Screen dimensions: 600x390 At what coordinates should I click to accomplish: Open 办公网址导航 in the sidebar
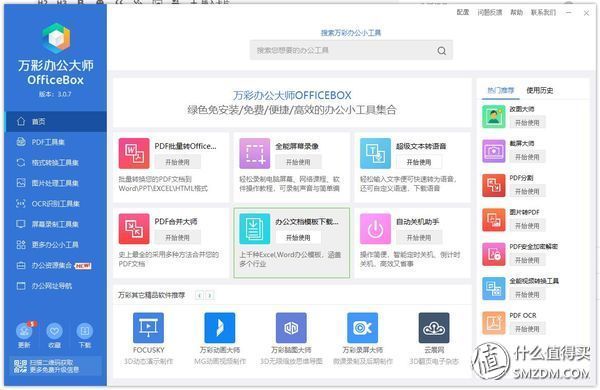(56, 286)
